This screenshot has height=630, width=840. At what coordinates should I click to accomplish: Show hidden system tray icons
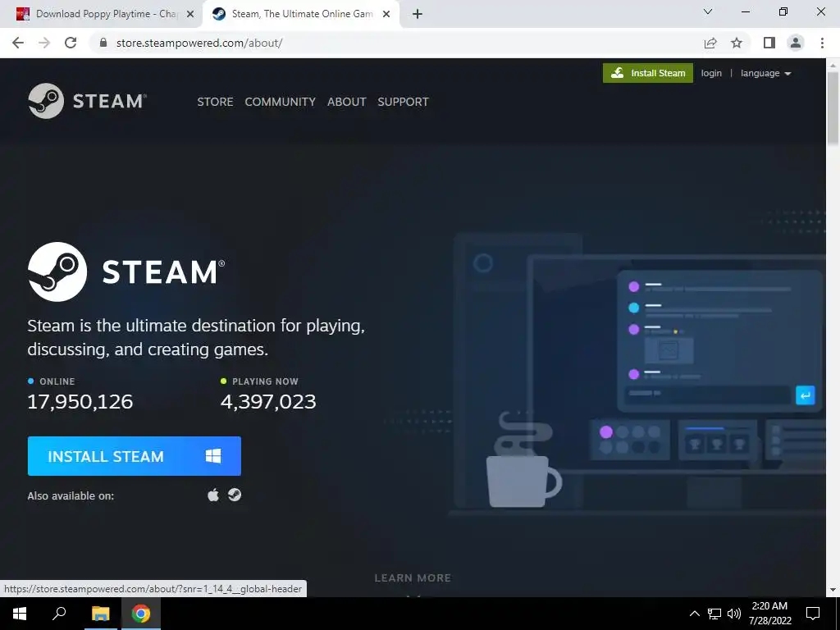[x=694, y=614]
